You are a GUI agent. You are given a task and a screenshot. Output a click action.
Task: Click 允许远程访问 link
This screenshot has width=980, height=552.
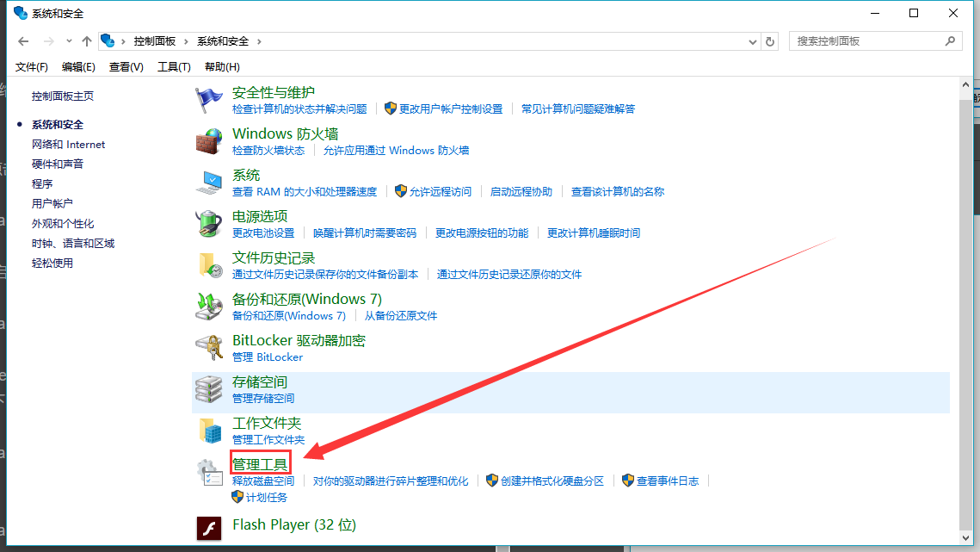click(x=440, y=192)
